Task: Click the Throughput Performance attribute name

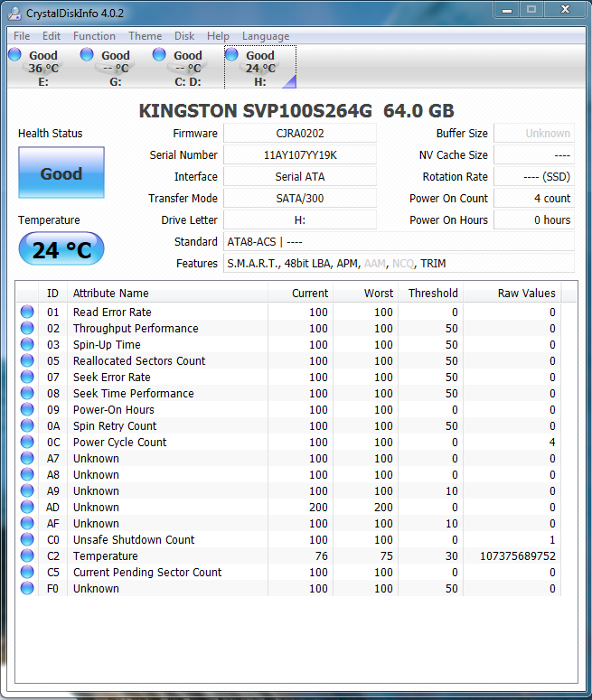Action: click(136, 329)
